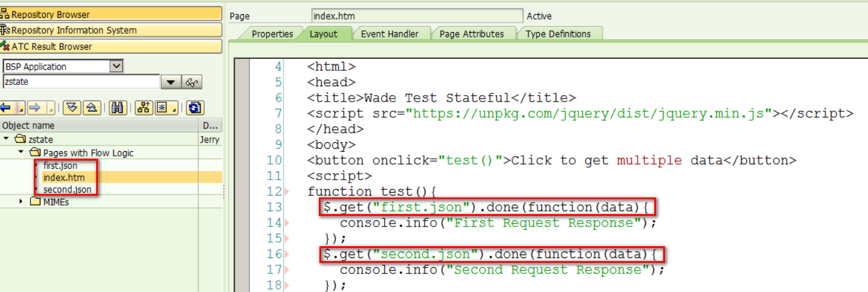Click the Active page status field

point(539,16)
